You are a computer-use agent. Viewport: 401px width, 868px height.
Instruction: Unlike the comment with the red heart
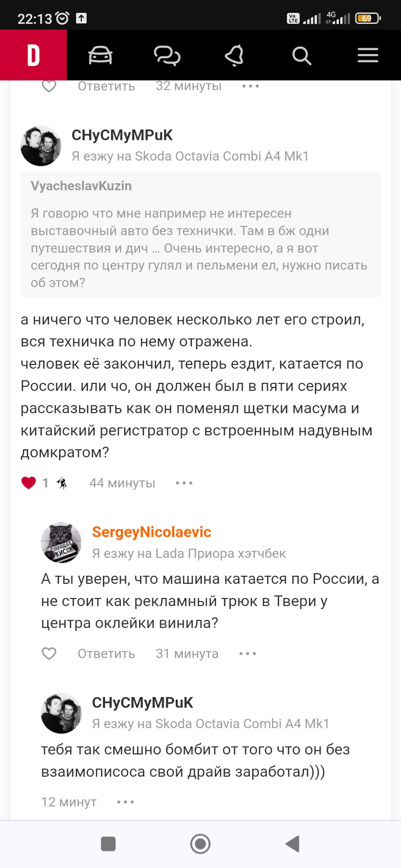28,483
